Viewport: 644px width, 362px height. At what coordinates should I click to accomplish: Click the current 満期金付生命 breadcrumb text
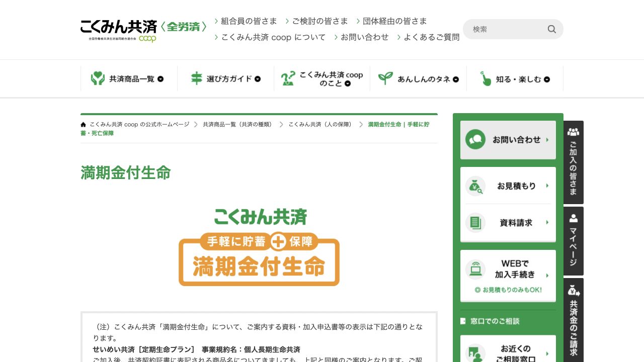(x=255, y=129)
